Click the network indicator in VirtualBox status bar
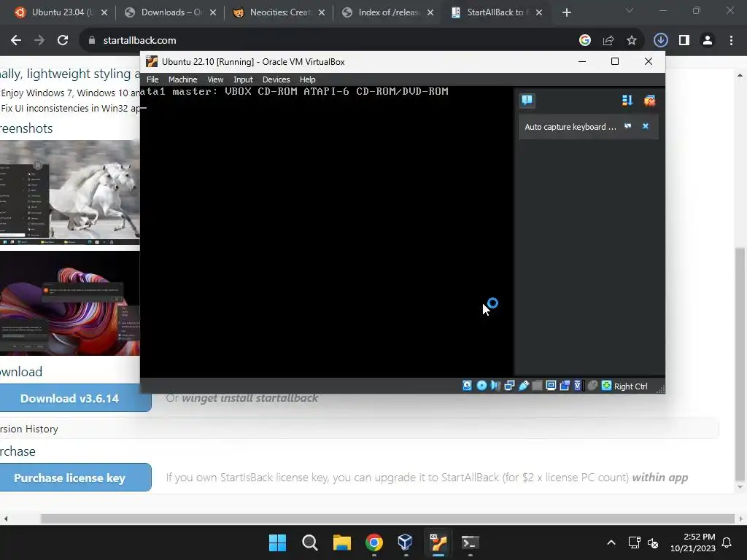This screenshot has height=560, width=747. click(x=509, y=386)
